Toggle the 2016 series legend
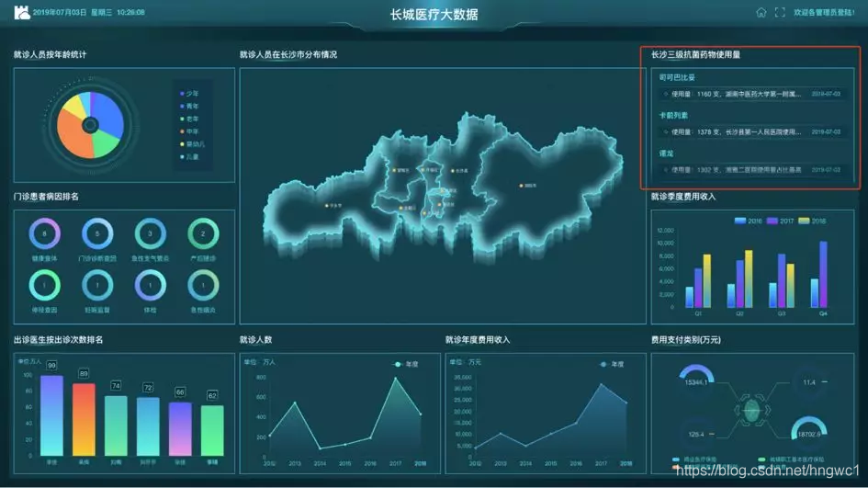Image resolution: width=868 pixels, height=488 pixels. pyautogui.click(x=748, y=221)
